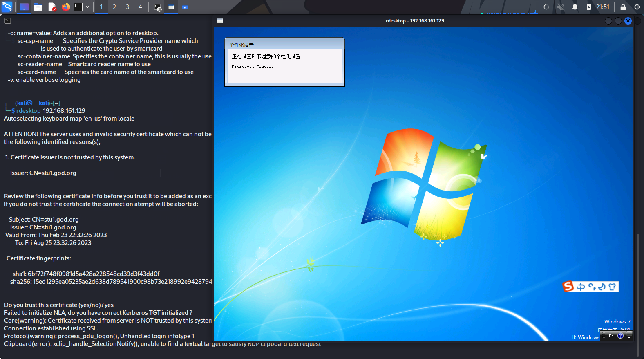The height and width of the screenshot is (359, 644).
Task: Switch to workspace 4
Action: point(140,7)
